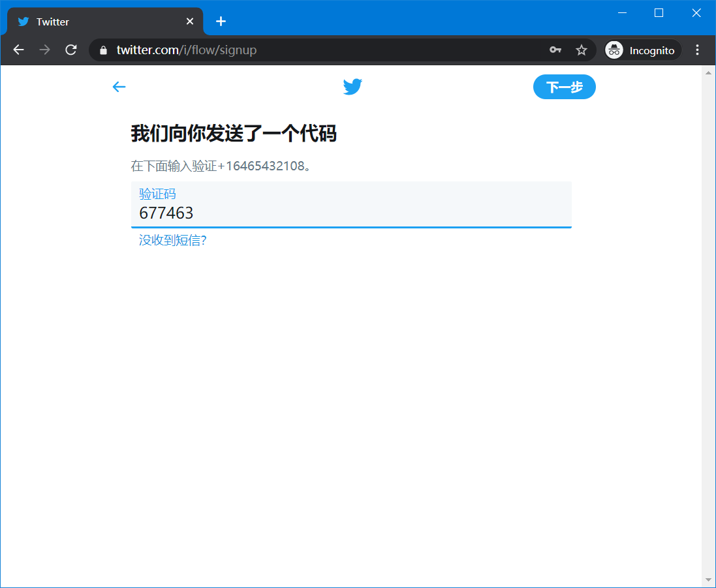The width and height of the screenshot is (716, 588).
Task: Click the address bar URL text
Action: 186,50
